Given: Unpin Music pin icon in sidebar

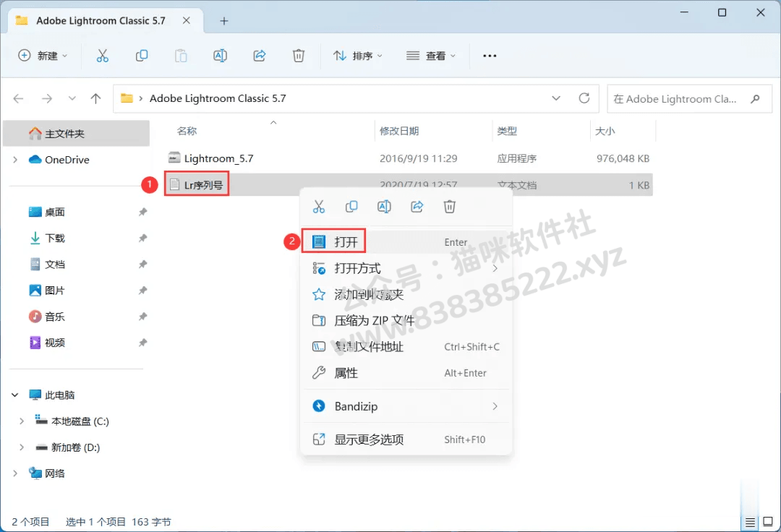Looking at the screenshot, I should click(x=143, y=317).
